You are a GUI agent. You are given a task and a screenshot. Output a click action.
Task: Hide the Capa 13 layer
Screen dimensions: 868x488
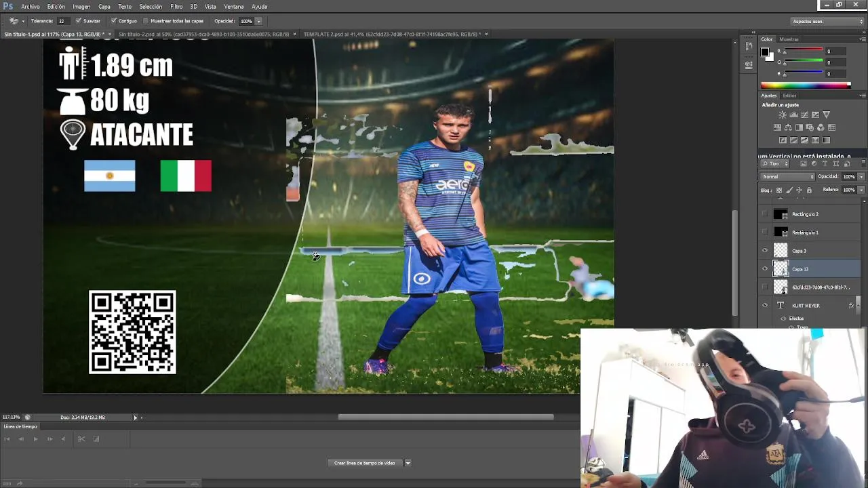(x=765, y=269)
